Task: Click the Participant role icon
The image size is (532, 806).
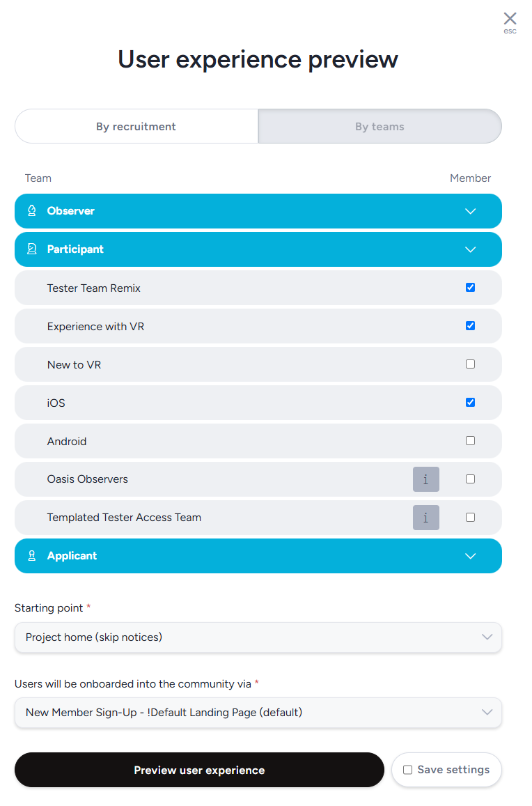Action: pyautogui.click(x=32, y=249)
